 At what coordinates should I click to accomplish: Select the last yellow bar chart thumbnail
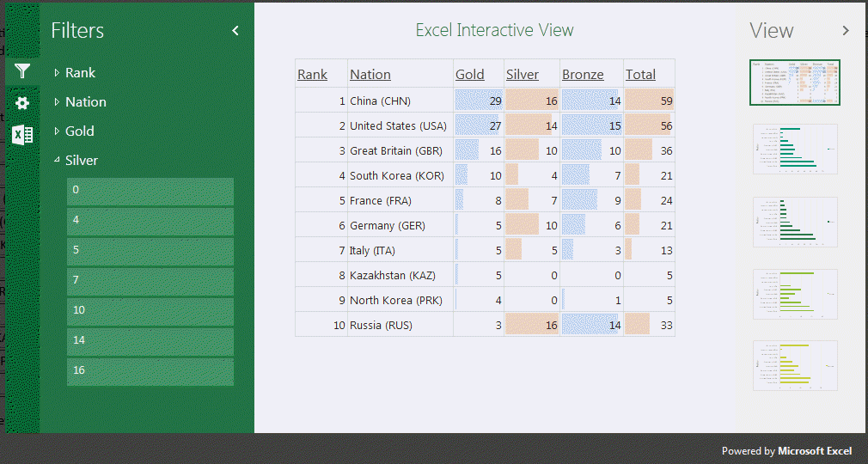794,365
